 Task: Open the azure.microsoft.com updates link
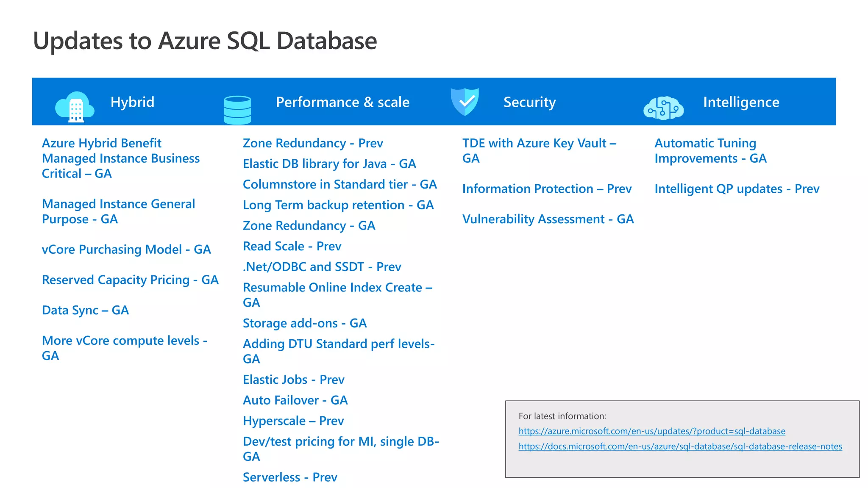click(652, 431)
